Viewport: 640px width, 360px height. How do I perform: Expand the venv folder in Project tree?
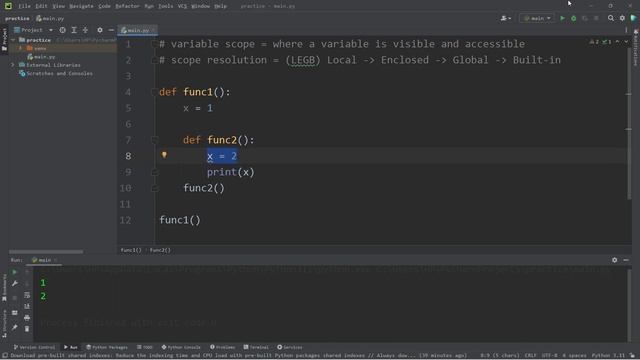[20, 48]
